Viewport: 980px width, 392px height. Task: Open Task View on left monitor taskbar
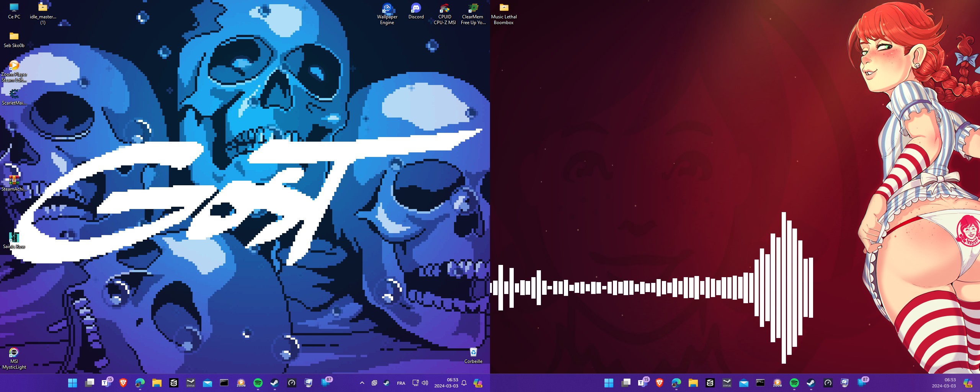click(90, 383)
